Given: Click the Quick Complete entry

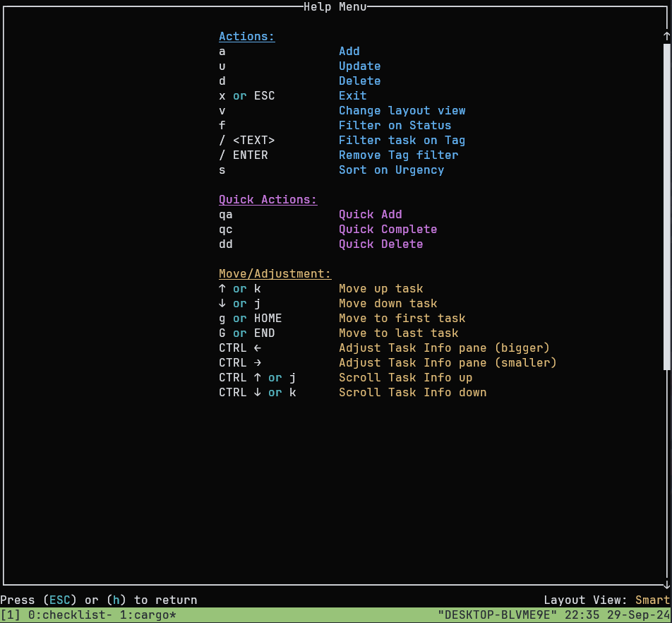Looking at the screenshot, I should [x=388, y=229].
